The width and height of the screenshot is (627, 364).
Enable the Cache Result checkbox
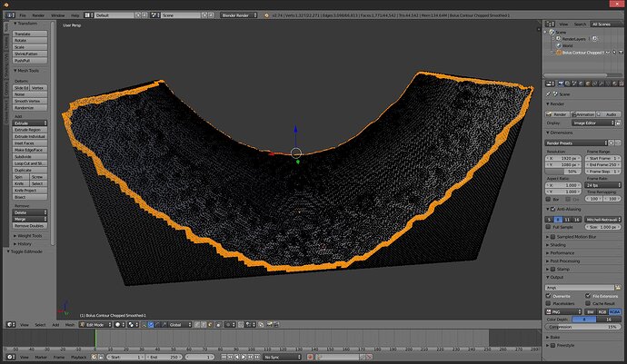tap(588, 303)
